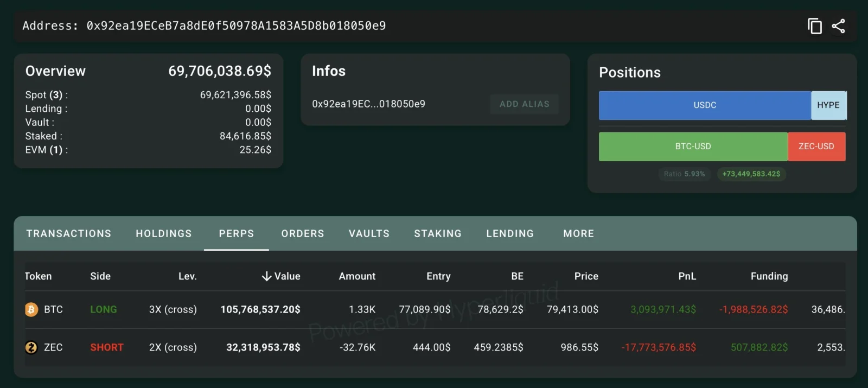This screenshot has width=868, height=388.
Task: Sort by the Price column header
Action: [x=586, y=276]
